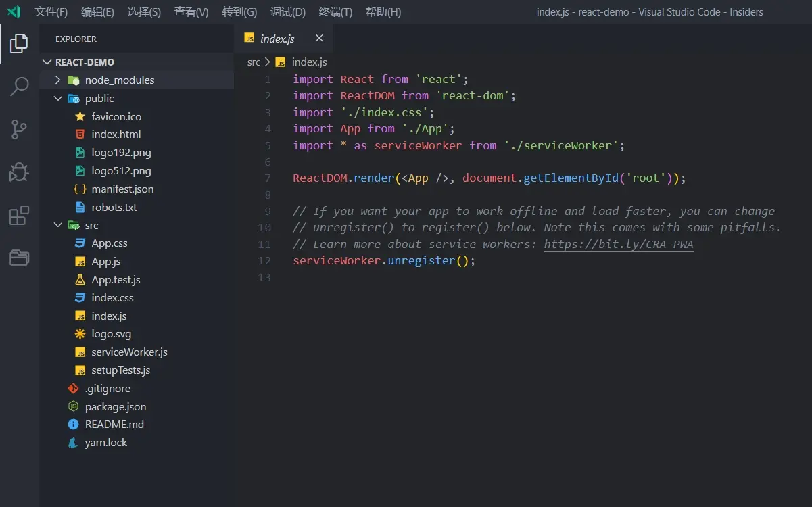Follow the https://bit.ly/CRA-PWA link
The height and width of the screenshot is (507, 812).
click(x=619, y=244)
